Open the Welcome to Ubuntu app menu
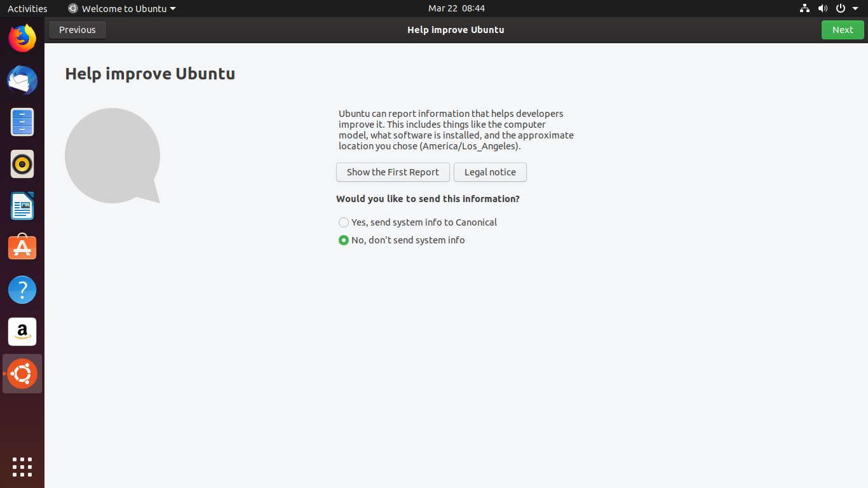 point(122,8)
